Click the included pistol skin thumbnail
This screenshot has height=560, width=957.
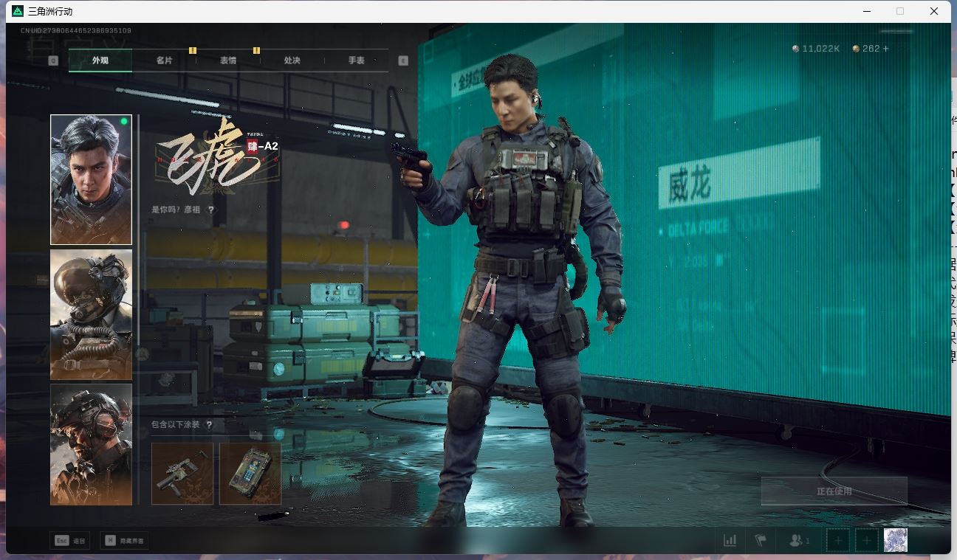182,473
